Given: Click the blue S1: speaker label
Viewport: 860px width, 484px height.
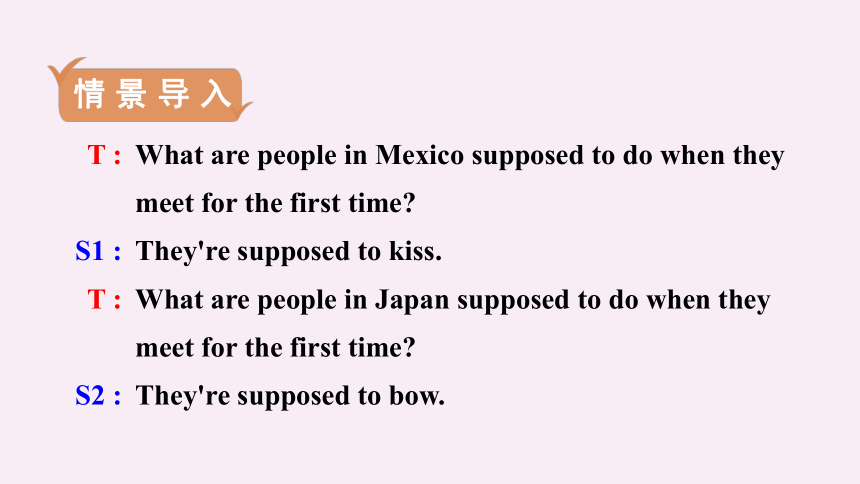Looking at the screenshot, I should [98, 251].
